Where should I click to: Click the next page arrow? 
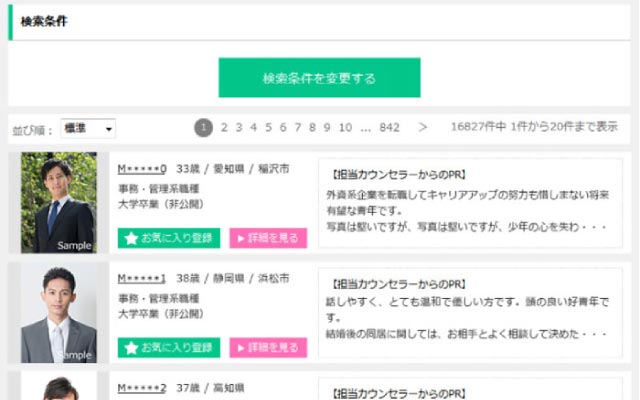(x=423, y=127)
